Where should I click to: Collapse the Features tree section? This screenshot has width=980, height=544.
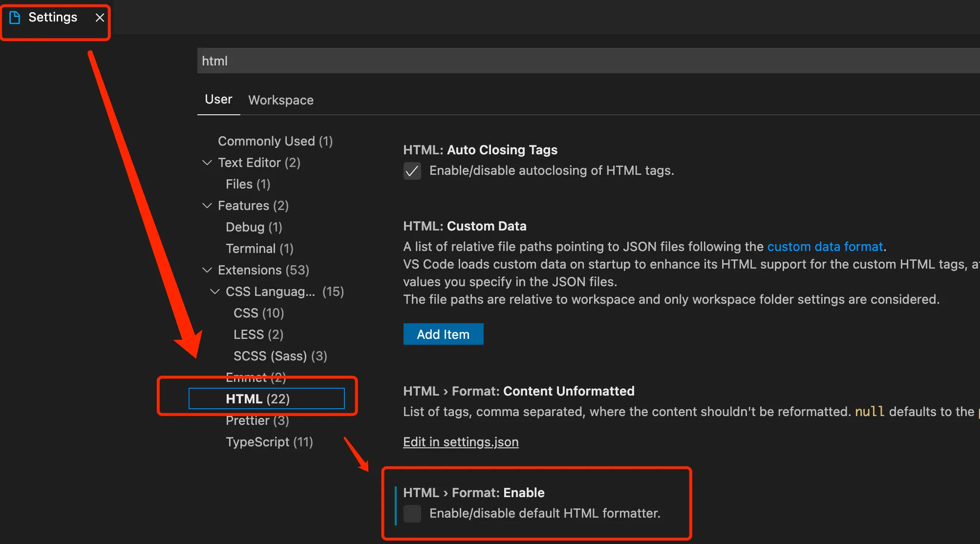point(207,206)
